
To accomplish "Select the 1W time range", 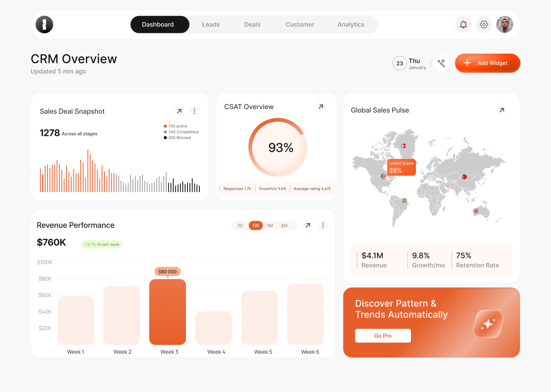I will click(x=256, y=225).
